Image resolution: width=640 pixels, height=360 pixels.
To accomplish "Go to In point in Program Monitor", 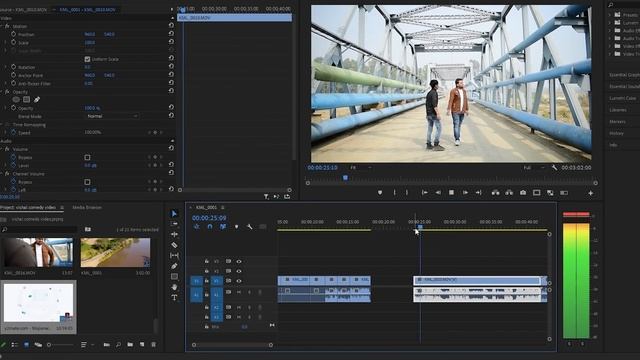I will [424, 193].
